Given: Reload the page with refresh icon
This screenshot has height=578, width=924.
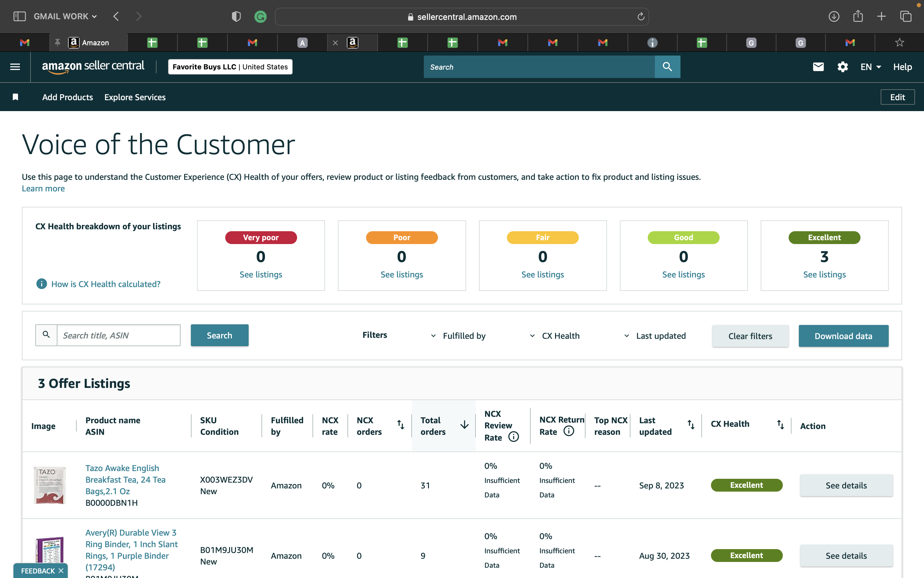Looking at the screenshot, I should point(641,16).
